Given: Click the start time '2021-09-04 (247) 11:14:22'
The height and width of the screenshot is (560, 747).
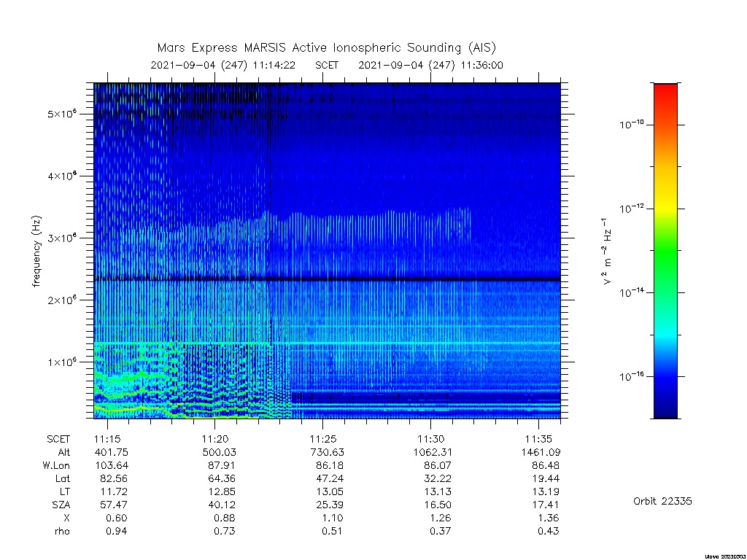Looking at the screenshot, I should click(223, 65).
